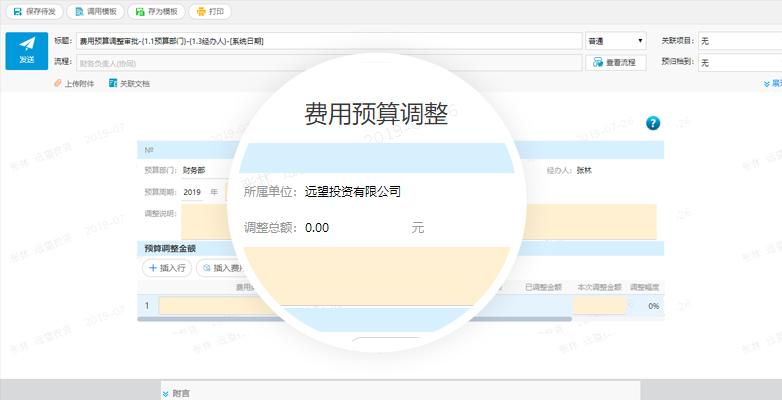Click the 打印 print button
This screenshot has height=400, width=782.
210,12
